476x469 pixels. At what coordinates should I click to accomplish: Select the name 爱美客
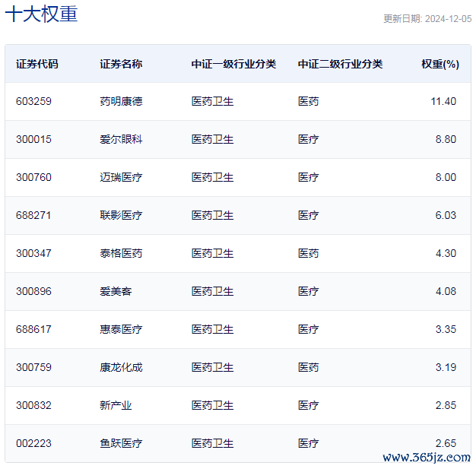(116, 291)
